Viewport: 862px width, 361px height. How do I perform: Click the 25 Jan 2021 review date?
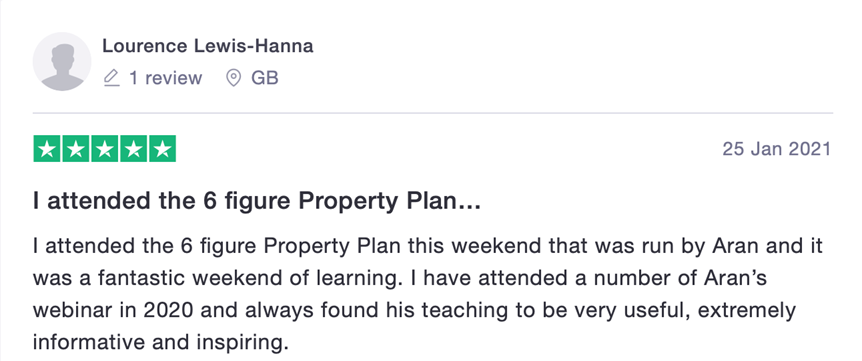[x=776, y=149]
